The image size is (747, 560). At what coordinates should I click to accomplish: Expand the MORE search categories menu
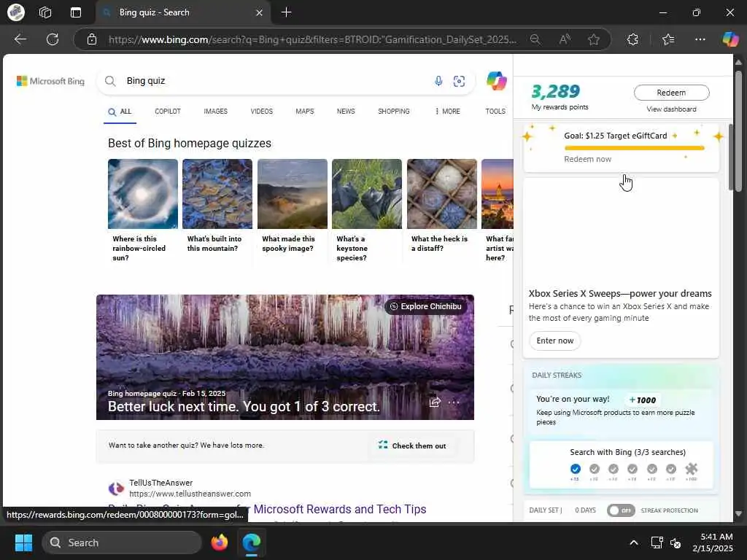tap(448, 112)
